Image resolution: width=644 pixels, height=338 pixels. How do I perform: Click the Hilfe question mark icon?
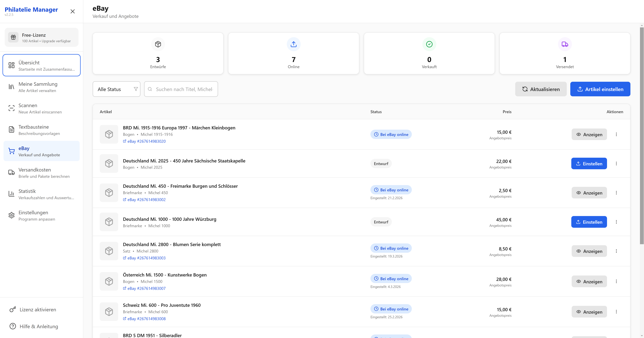coord(13,326)
